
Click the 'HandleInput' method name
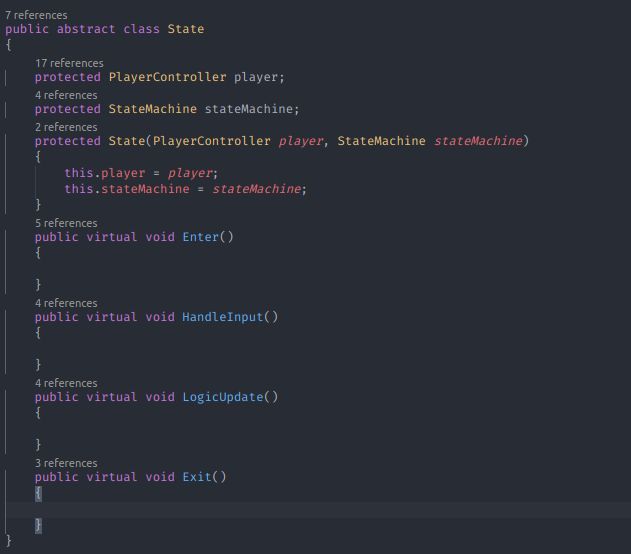223,317
